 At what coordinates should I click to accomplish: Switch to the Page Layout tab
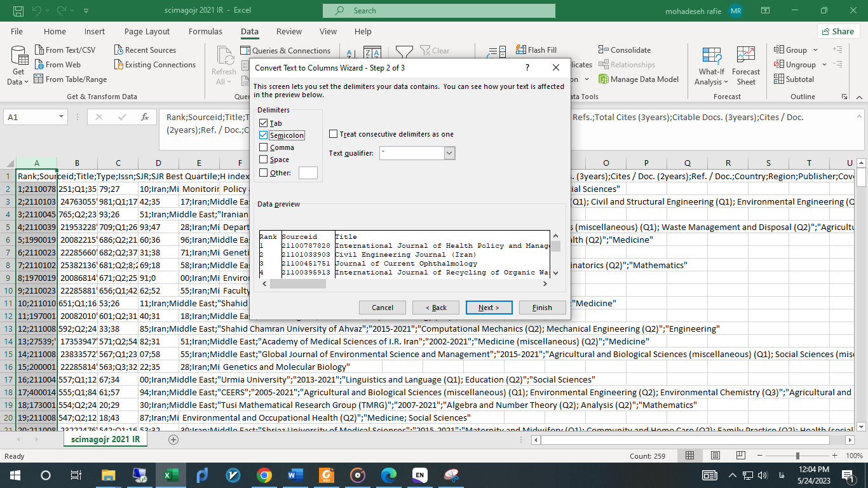click(x=147, y=31)
